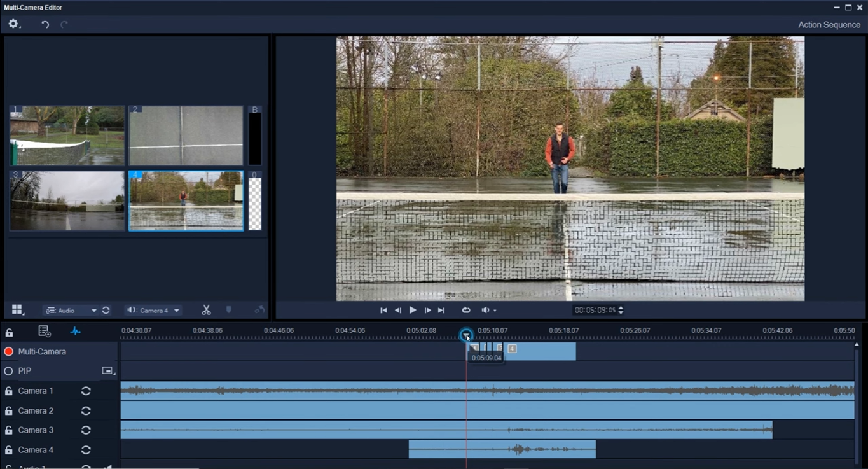Viewport: 868px width, 469px height.
Task: Click the timecode stepper up arrow
Action: 621,307
